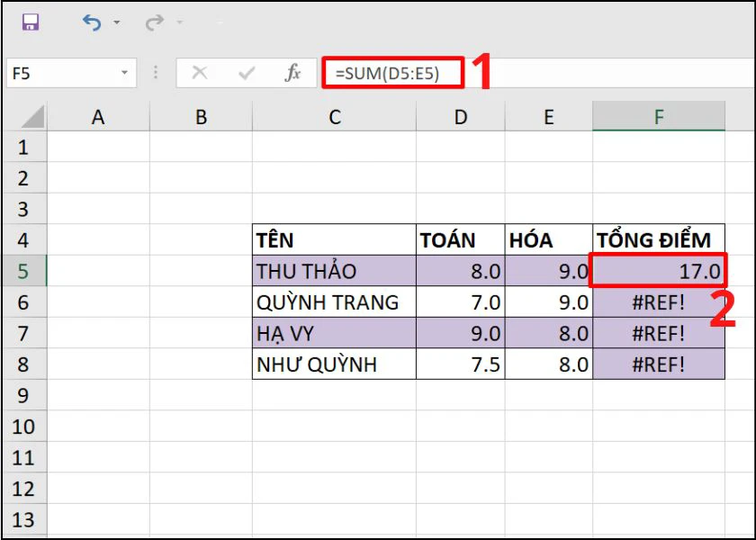Click the total cell showing 17.0
Image resolution: width=756 pixels, height=540 pixels.
[659, 271]
